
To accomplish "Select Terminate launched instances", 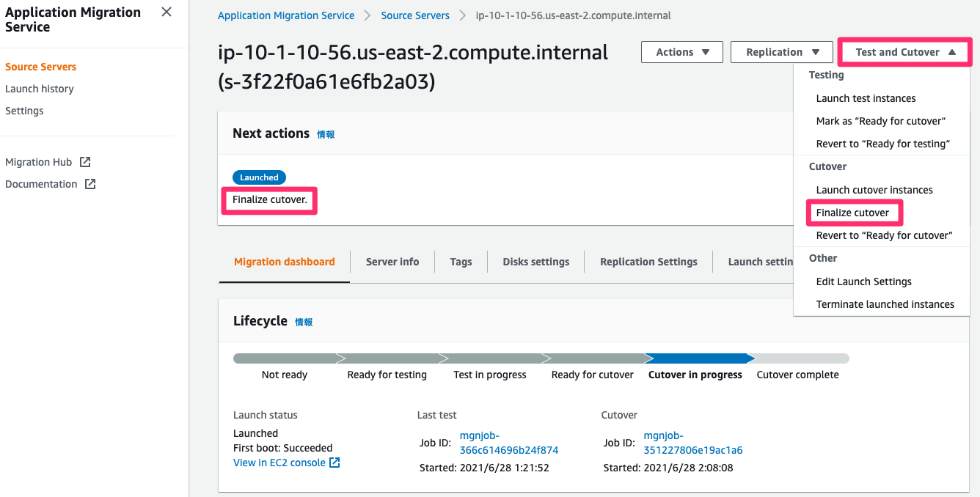I will (x=885, y=304).
